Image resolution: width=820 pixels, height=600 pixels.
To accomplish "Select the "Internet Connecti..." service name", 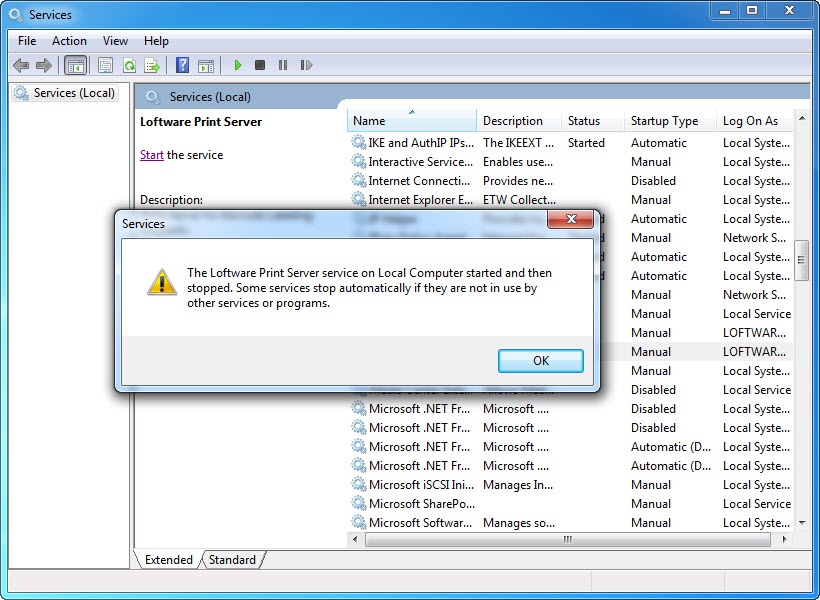I will [419, 181].
